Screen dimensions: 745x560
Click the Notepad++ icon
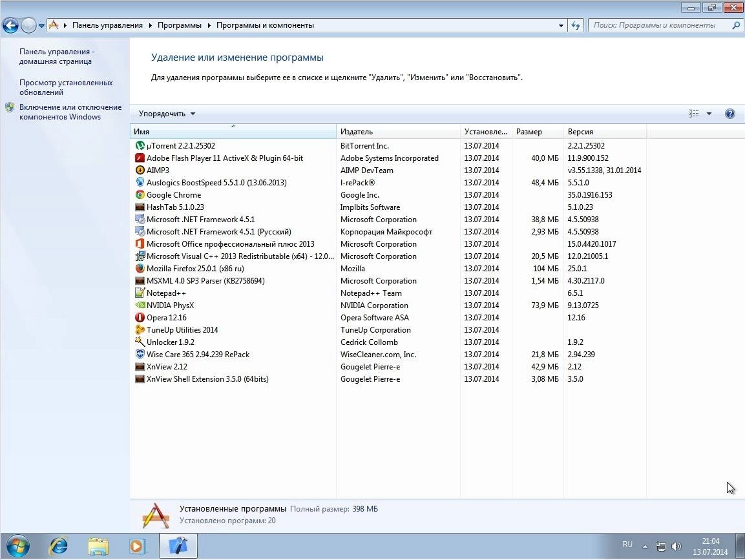coord(140,293)
